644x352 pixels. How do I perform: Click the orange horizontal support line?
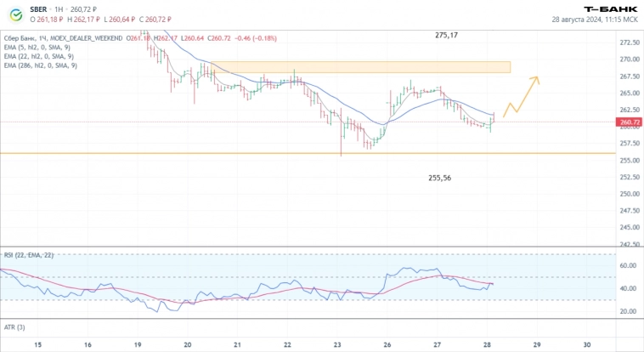tap(255, 154)
